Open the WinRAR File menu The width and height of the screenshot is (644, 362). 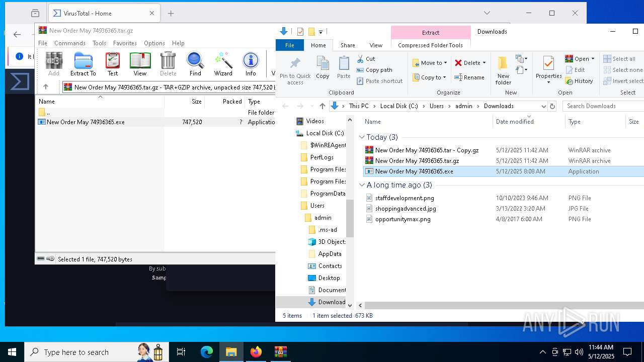point(43,43)
